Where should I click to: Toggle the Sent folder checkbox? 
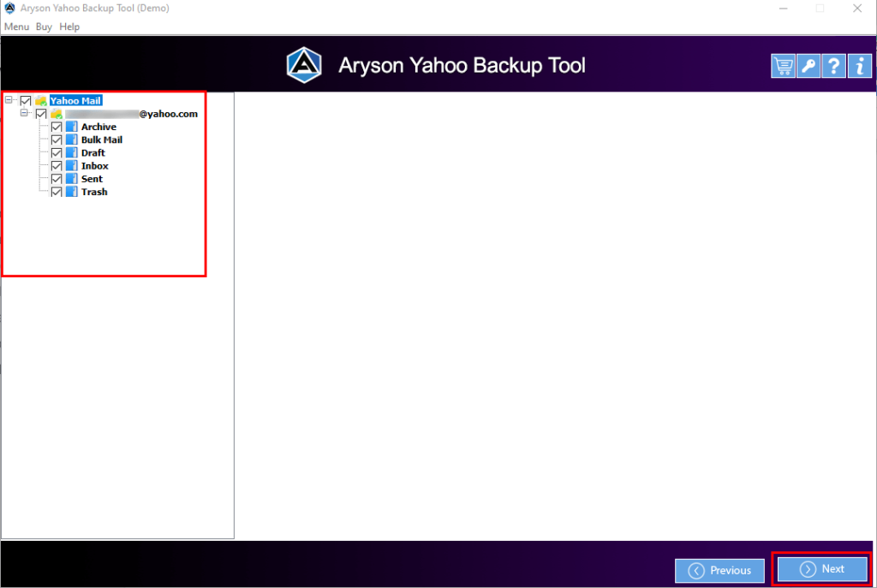57,179
